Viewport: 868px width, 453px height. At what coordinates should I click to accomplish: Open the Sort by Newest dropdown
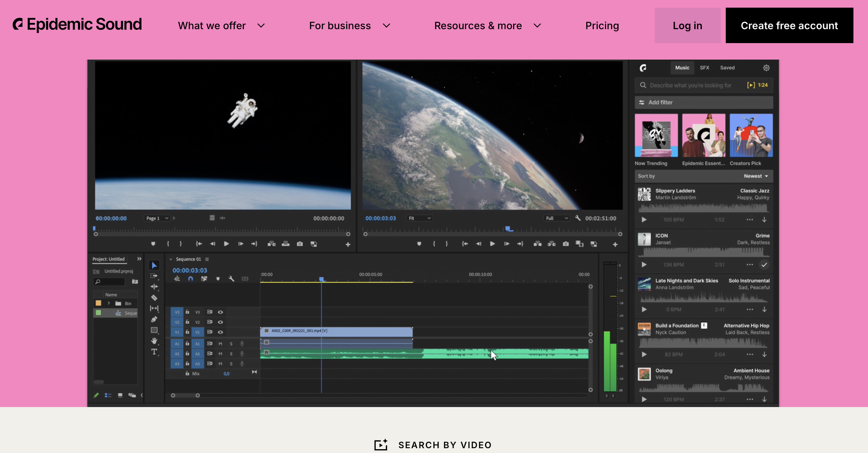[756, 176]
